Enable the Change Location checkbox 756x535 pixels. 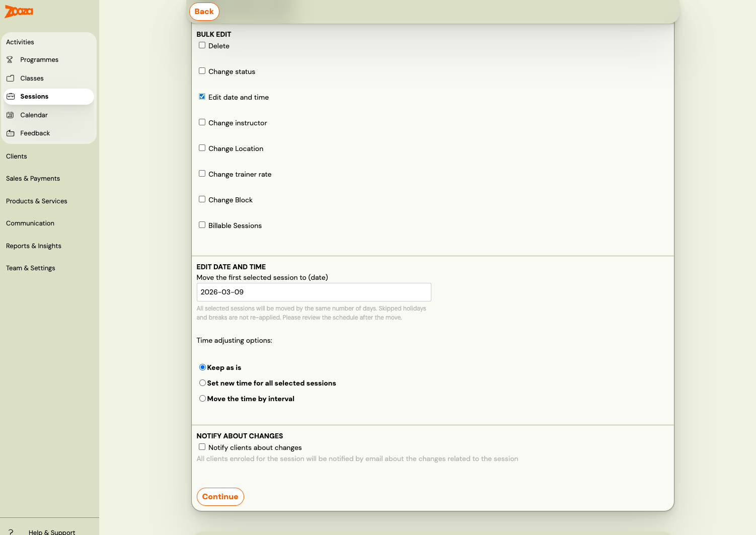[202, 148]
